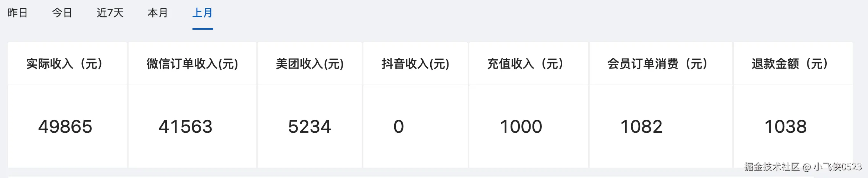Switch to the 本月 tab
Image resolution: width=868 pixels, height=178 pixels.
pos(158,13)
